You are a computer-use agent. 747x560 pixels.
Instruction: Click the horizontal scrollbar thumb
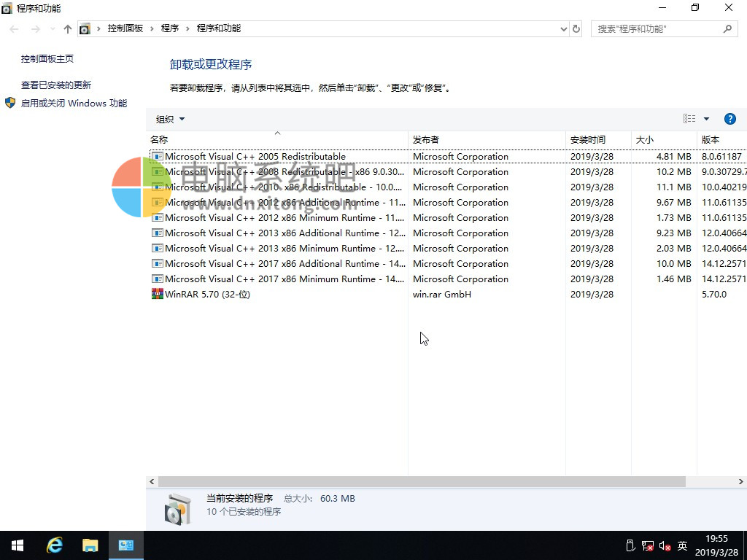[422, 481]
